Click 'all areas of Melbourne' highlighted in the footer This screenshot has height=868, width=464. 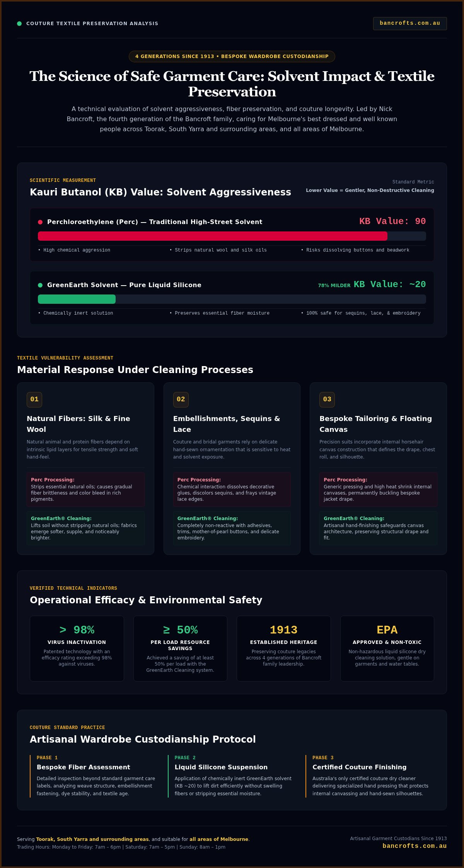tap(219, 839)
